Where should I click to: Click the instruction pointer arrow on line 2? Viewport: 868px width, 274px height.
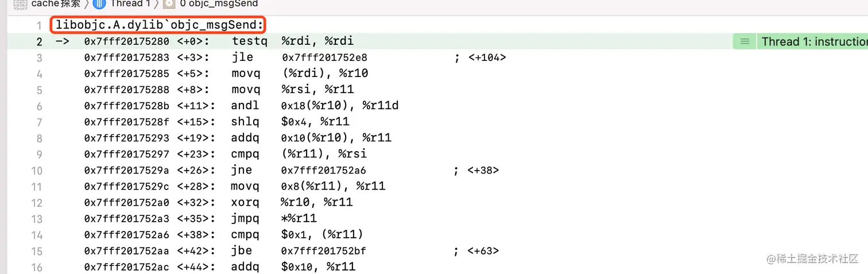(x=62, y=41)
